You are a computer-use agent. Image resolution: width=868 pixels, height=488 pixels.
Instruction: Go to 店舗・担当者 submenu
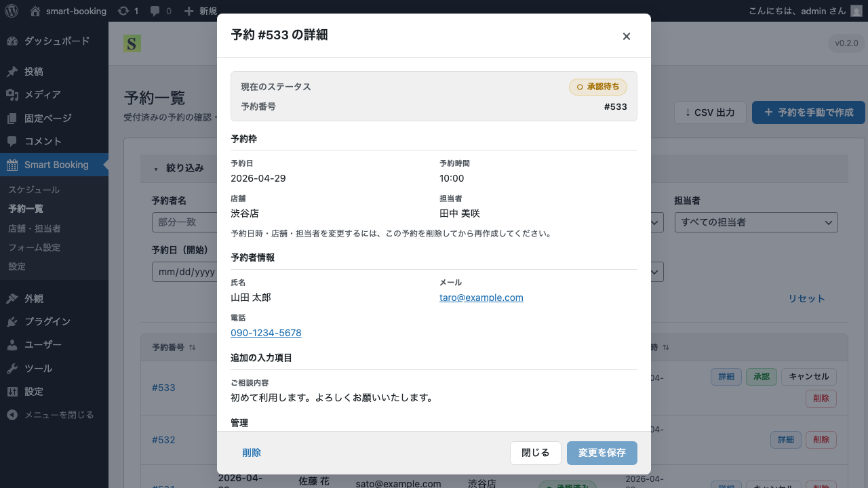tap(35, 228)
